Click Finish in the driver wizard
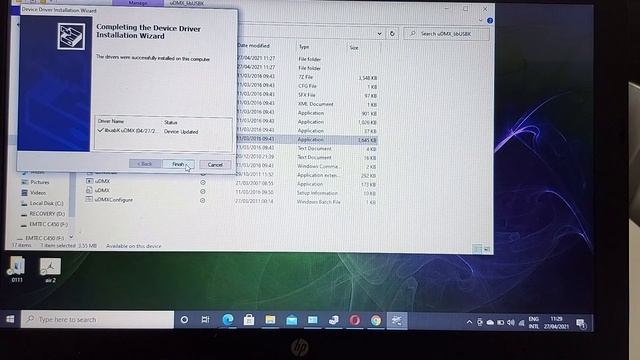 [x=178, y=164]
